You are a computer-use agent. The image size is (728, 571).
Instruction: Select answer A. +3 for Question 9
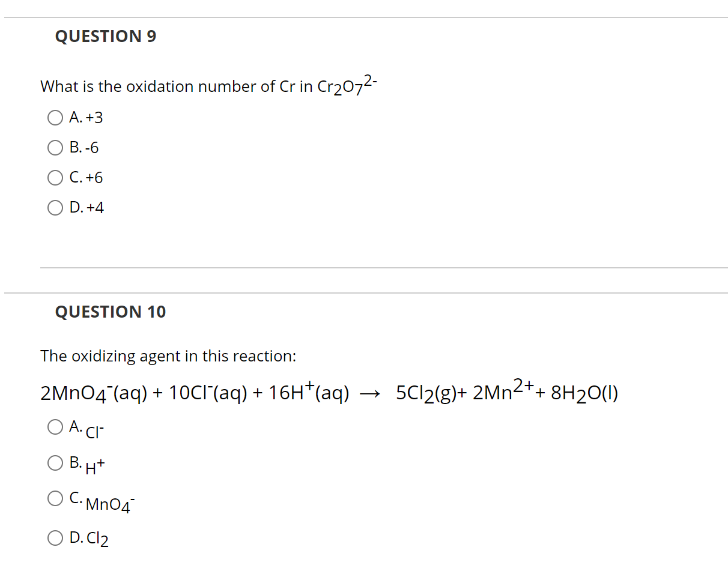(x=55, y=118)
